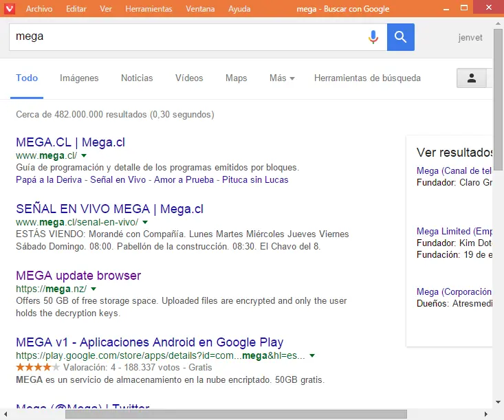This screenshot has height=420, width=504.
Task: Expand arrow next to mega.cl/senal-en-vivo/ URL
Action: [145, 222]
